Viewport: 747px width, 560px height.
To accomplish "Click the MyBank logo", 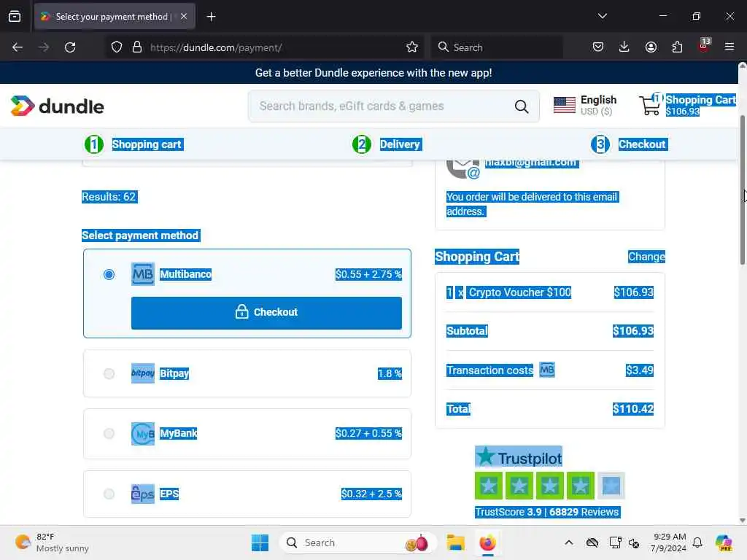I will click(x=143, y=433).
